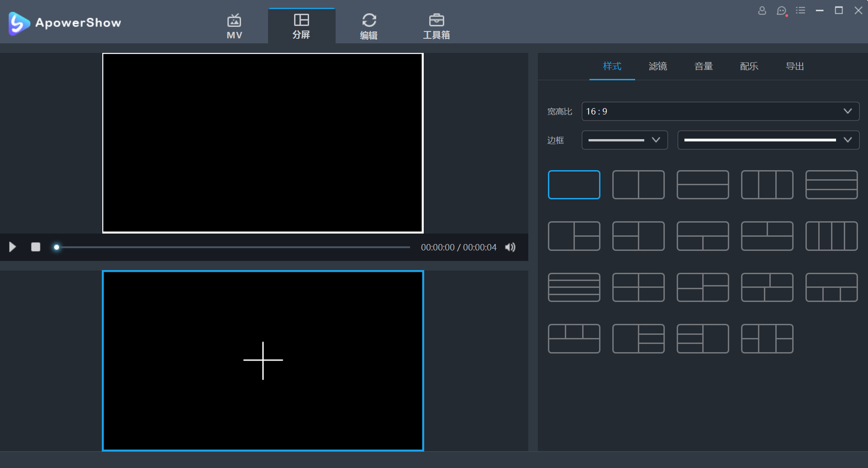The image size is (868, 468).
Task: Open the 工具箱 toolbox
Action: (437, 26)
